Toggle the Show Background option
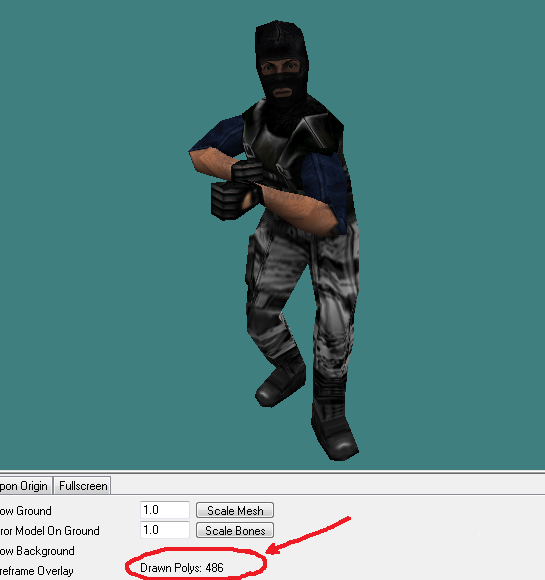The width and height of the screenshot is (545, 580). (37, 551)
